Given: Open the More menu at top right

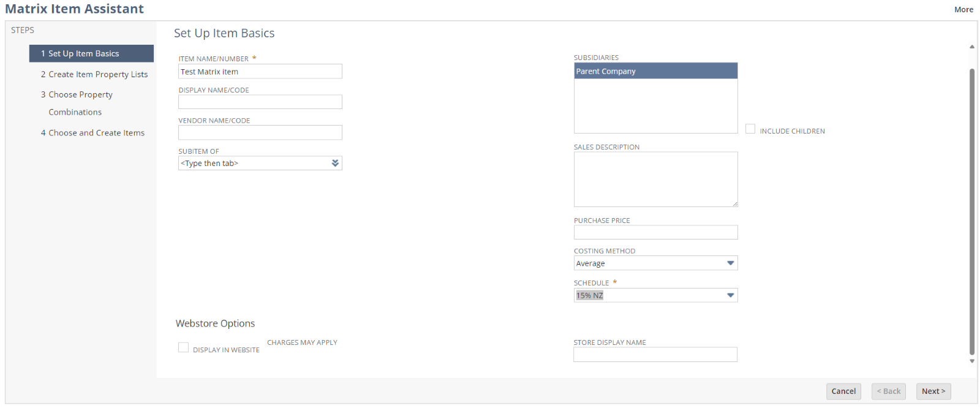Looking at the screenshot, I should pyautogui.click(x=963, y=9).
